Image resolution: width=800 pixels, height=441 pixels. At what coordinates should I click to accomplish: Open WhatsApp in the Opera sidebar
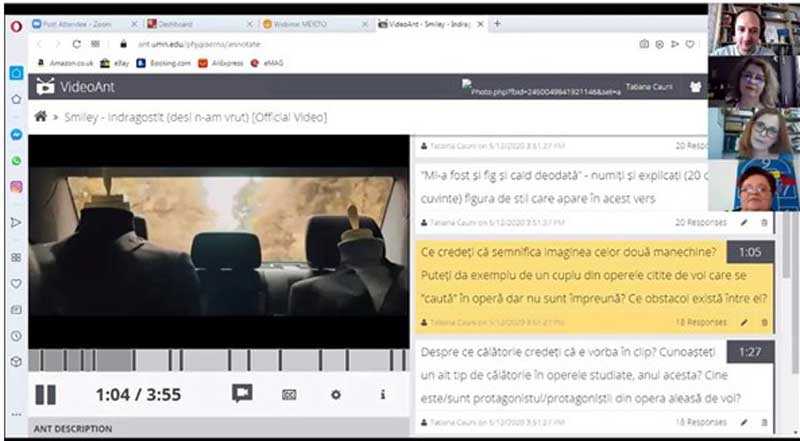pos(16,161)
